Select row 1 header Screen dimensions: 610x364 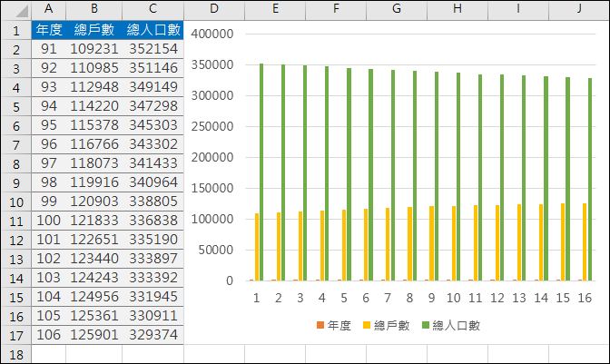click(16, 30)
